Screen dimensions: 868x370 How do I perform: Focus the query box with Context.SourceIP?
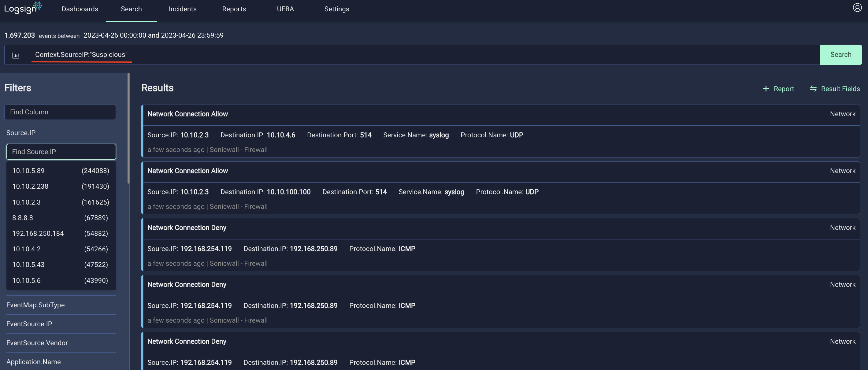pyautogui.click(x=424, y=55)
